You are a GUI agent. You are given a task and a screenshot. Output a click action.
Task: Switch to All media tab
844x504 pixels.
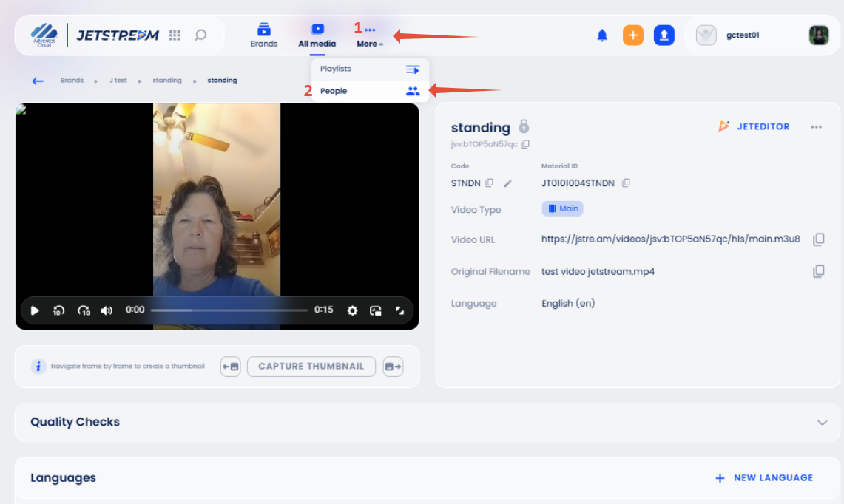(x=317, y=35)
